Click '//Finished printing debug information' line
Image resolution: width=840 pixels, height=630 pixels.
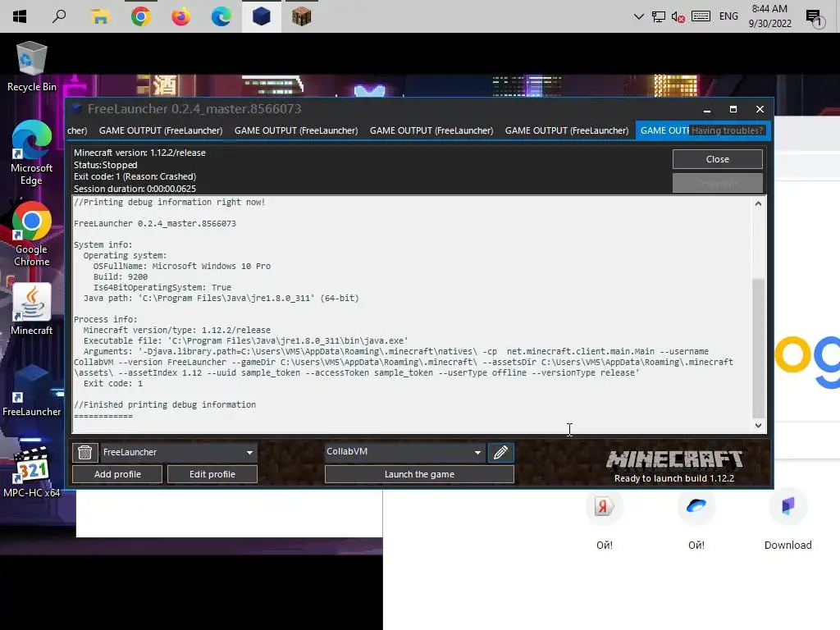tap(165, 405)
